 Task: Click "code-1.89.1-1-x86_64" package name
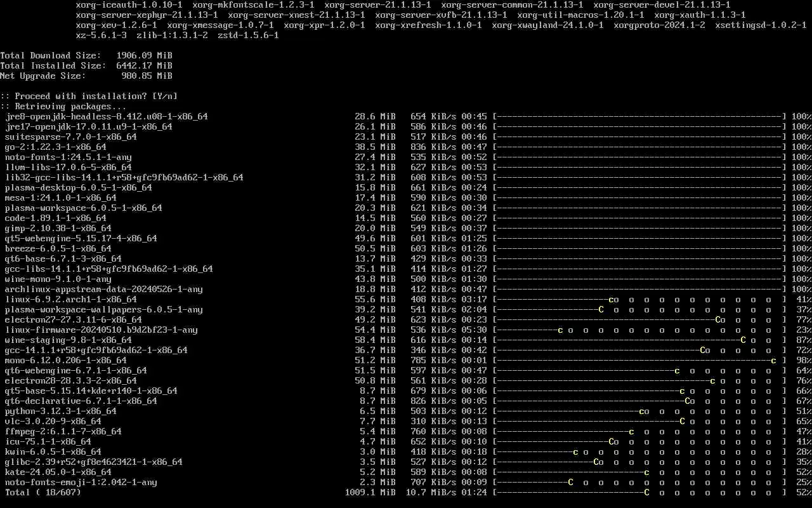[56, 218]
